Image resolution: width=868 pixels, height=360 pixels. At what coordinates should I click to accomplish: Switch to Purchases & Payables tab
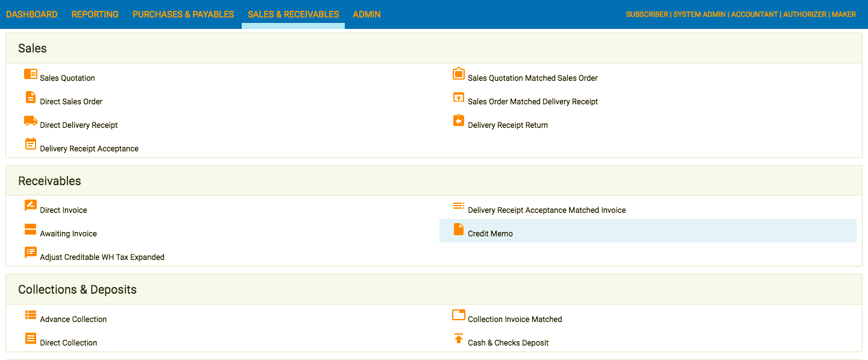[x=183, y=14]
